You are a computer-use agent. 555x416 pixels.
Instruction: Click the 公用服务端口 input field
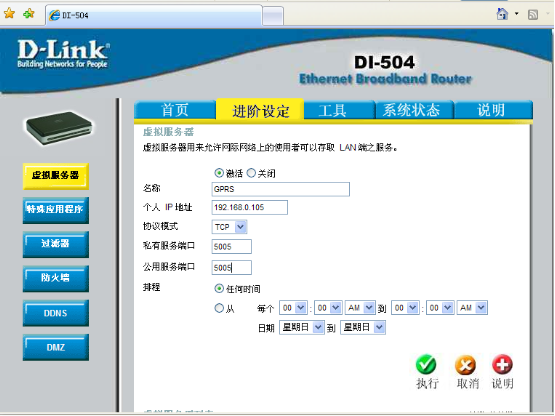click(x=231, y=268)
